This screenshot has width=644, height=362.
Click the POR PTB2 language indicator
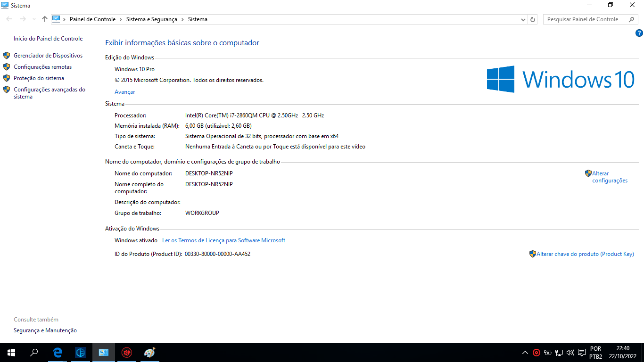click(x=595, y=353)
